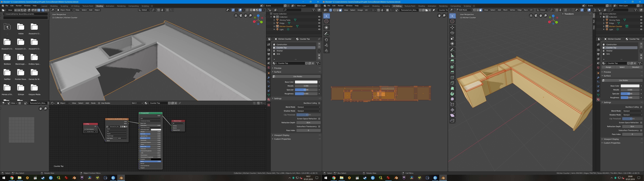Add material slot plus button left window
Viewport: 644px width, 181px height.
point(319,44)
